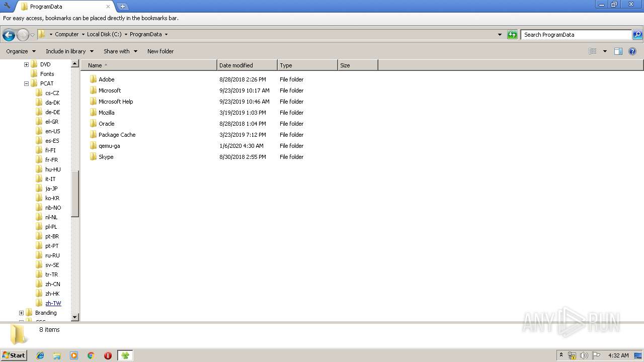Open the Start menu
644x362 pixels.
(14, 355)
